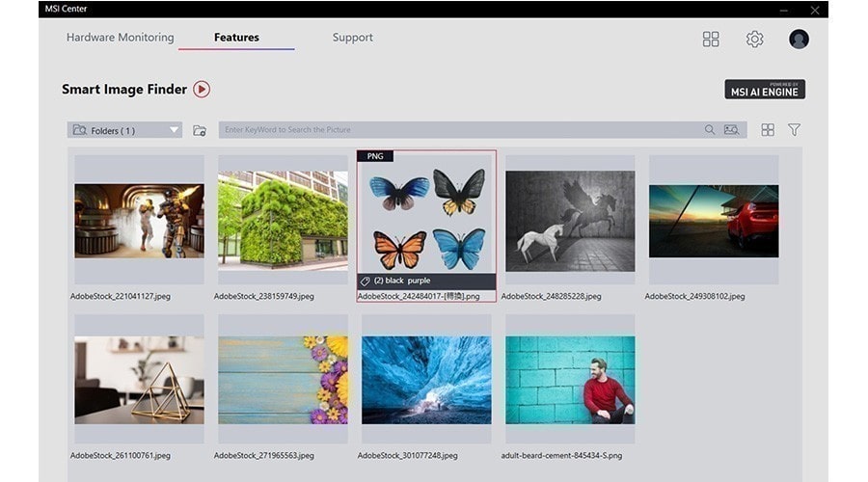
Task: Open adult-beard-cement-845434-S.png image
Action: [570, 380]
